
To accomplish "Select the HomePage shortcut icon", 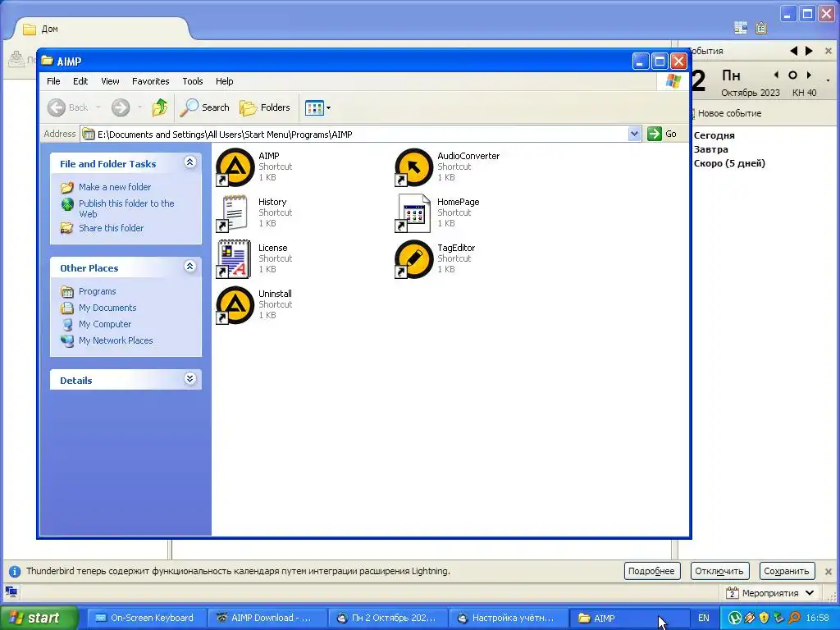I will tap(413, 213).
